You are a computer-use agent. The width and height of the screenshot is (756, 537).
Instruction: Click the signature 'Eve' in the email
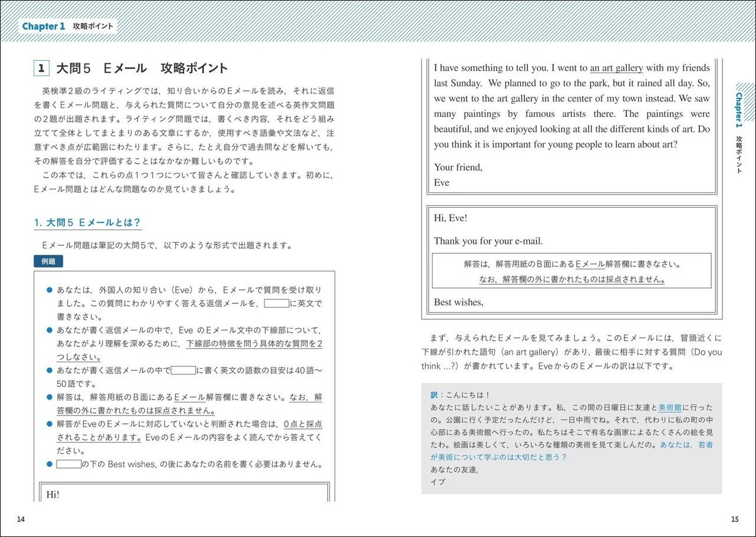(442, 182)
